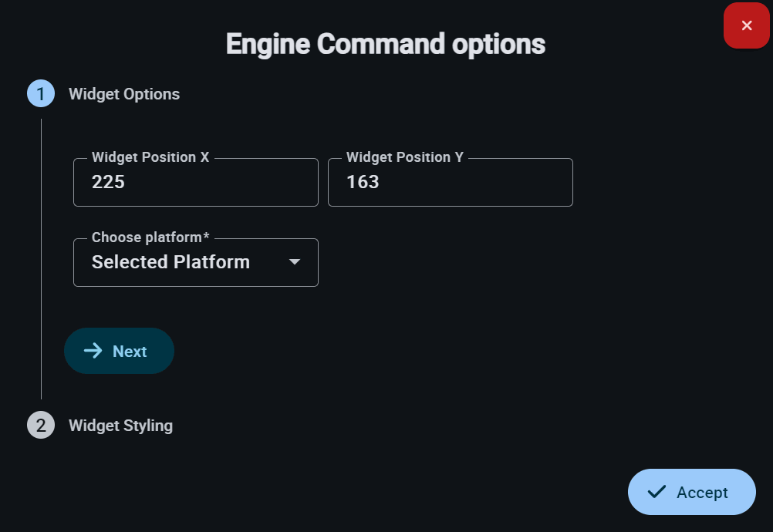Click the Widget Position Y floating label
Viewport: 773px width, 532px height.
(x=405, y=157)
